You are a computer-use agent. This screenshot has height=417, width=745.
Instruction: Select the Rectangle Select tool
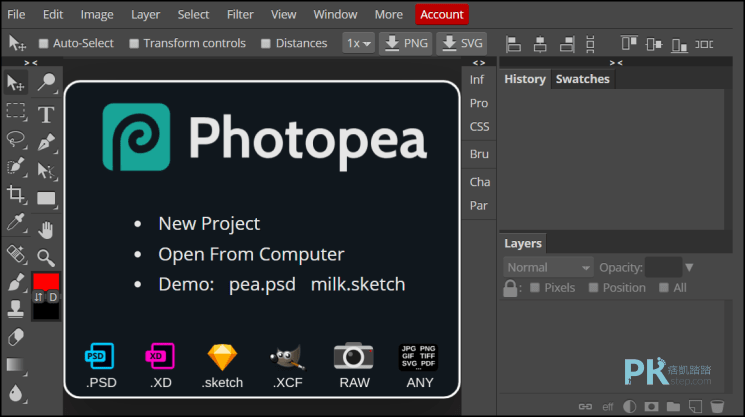[16, 111]
